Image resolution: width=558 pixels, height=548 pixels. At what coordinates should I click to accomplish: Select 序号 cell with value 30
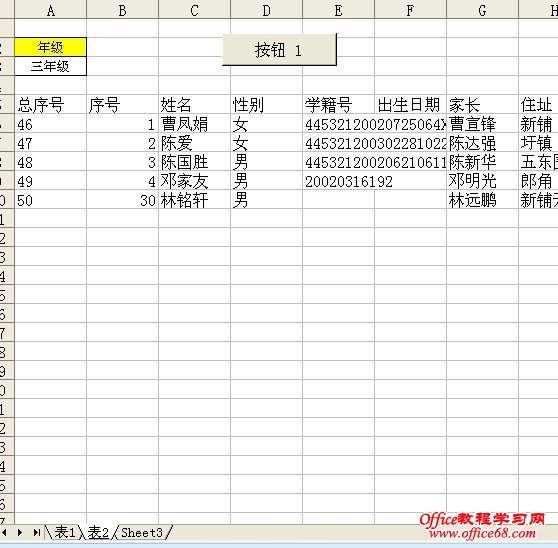[x=122, y=200]
